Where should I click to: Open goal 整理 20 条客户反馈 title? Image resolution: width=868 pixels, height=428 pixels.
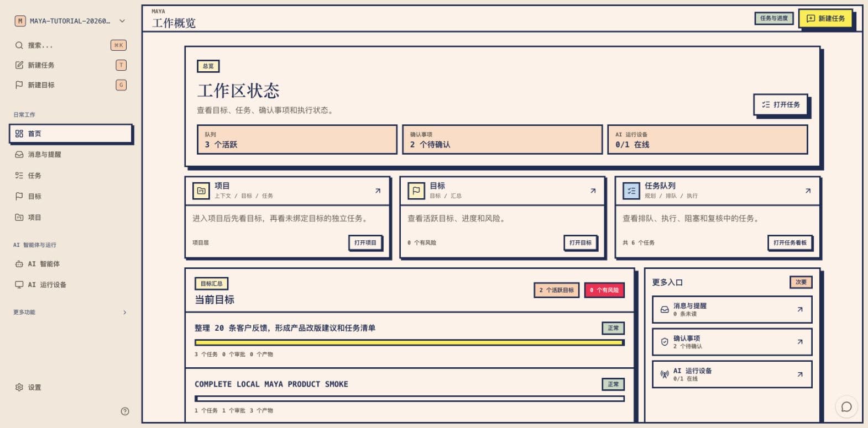pos(285,328)
